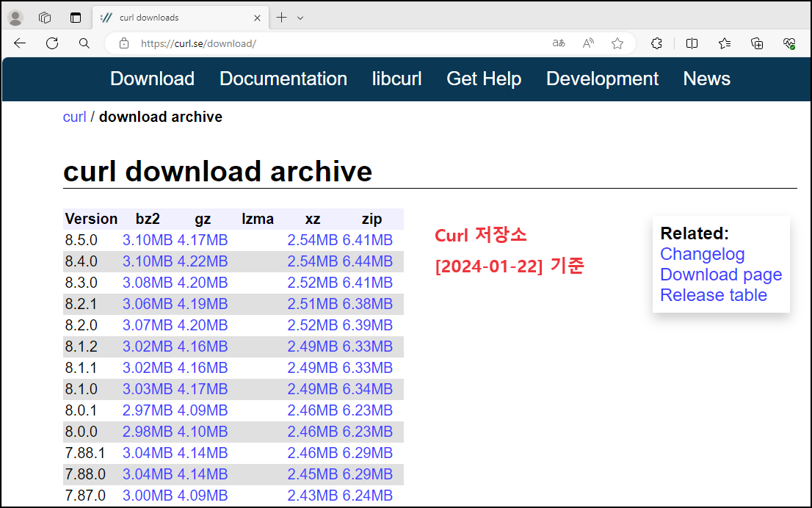The image size is (812, 508).
Task: Click the Version column header
Action: tap(91, 219)
